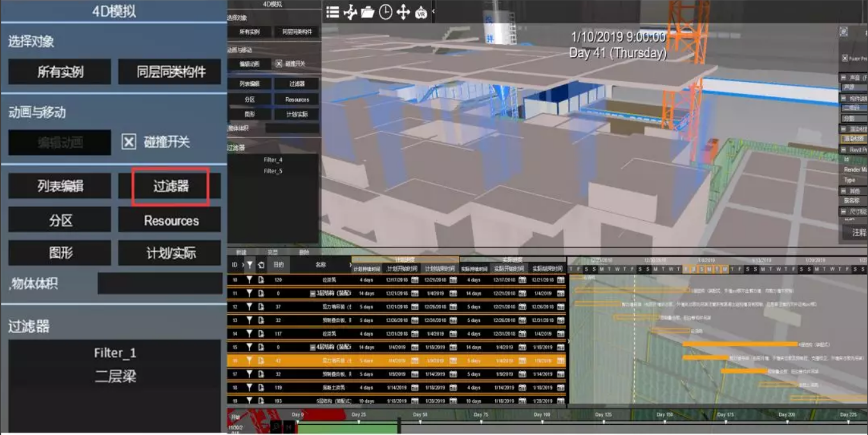
Task: Toggle 碰撞开关 checkbox in enlarged left panel
Action: click(x=128, y=142)
